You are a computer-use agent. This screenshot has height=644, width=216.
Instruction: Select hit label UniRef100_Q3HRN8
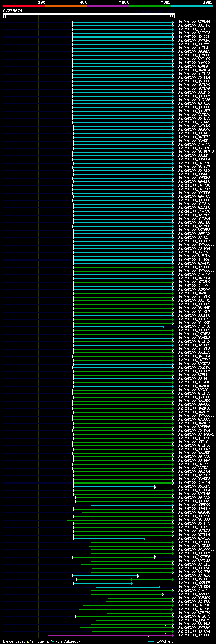194,338
